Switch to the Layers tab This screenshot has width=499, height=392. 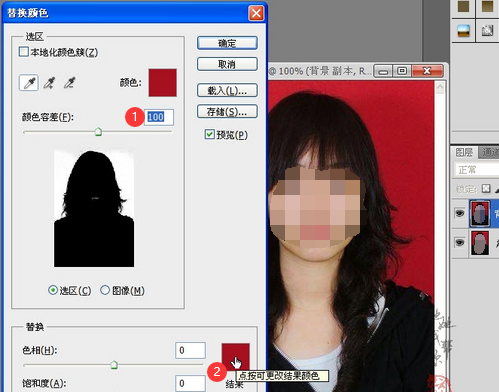coord(464,152)
